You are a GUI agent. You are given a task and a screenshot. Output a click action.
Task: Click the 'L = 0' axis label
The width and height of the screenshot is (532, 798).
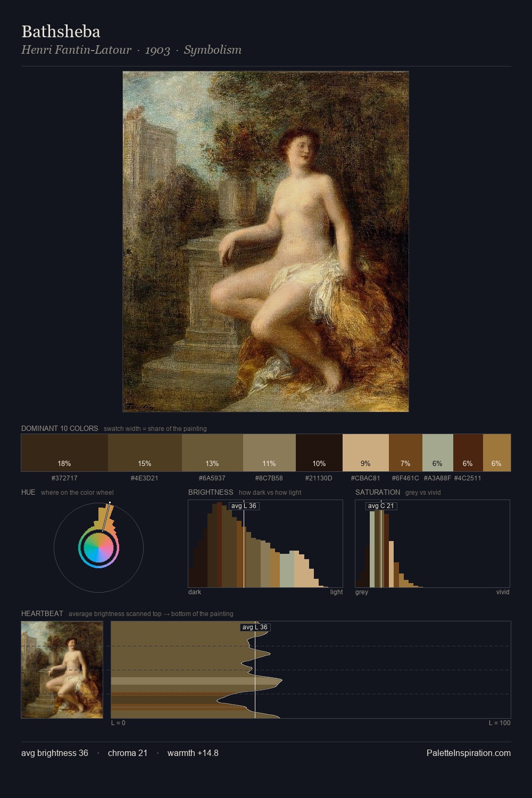point(118,722)
